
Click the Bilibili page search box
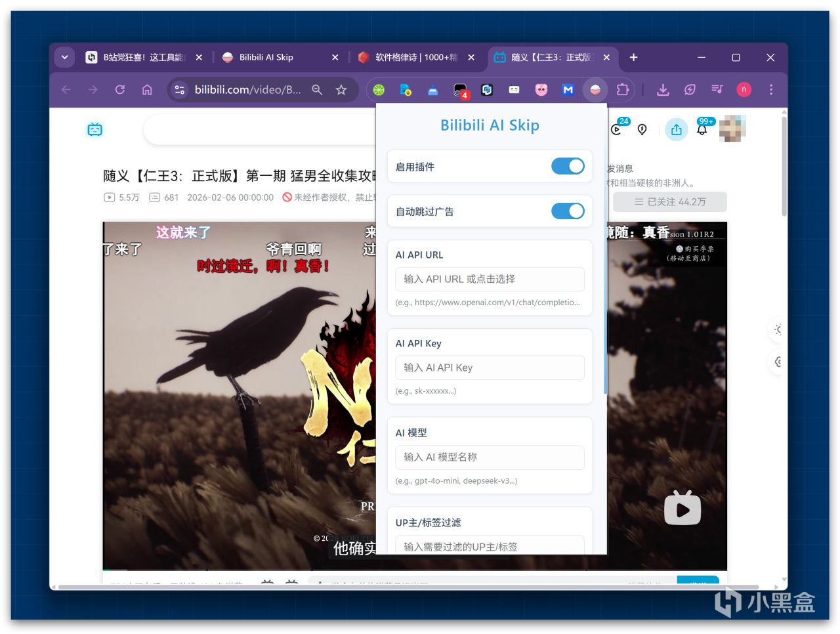pos(260,129)
